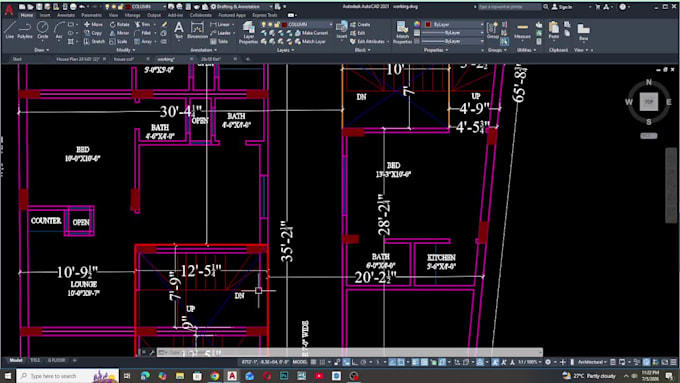Click the Windows taskbar search box
The image size is (680, 383).
tap(67, 376)
